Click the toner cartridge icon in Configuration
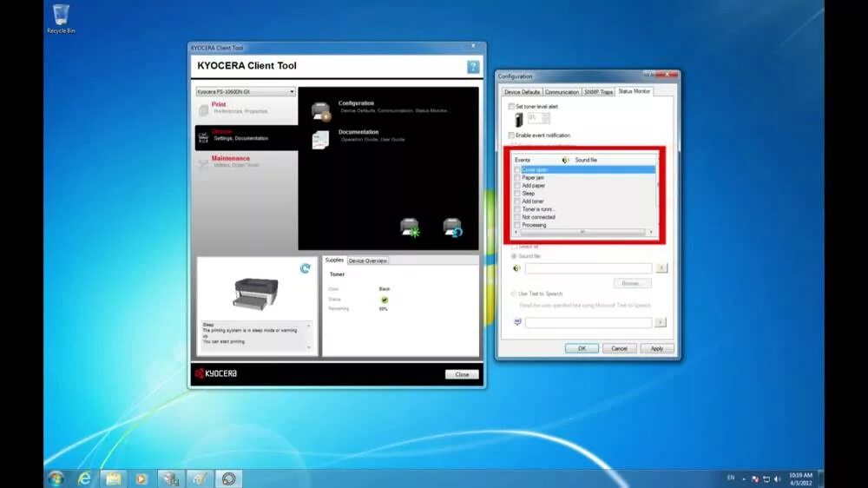The width and height of the screenshot is (868, 488). point(519,120)
